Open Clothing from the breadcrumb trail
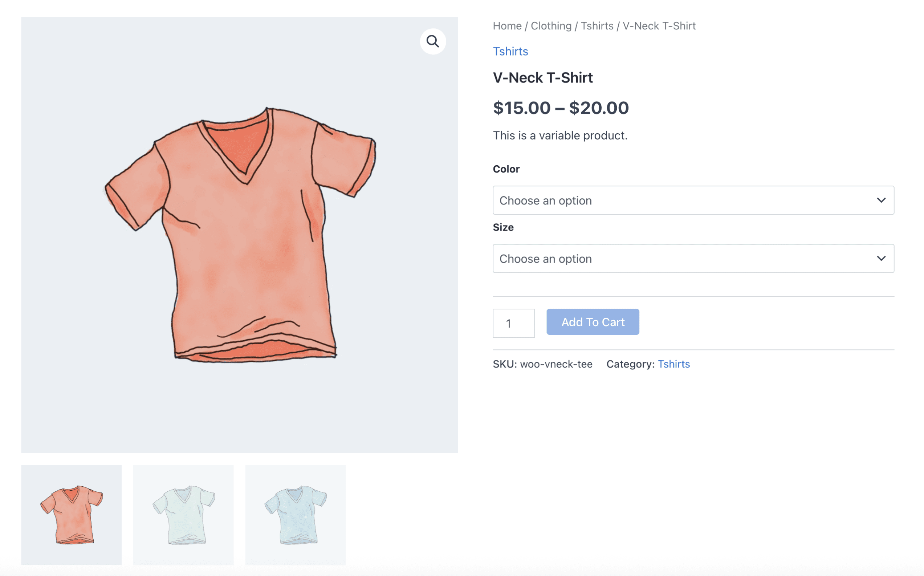924x576 pixels. pos(551,25)
